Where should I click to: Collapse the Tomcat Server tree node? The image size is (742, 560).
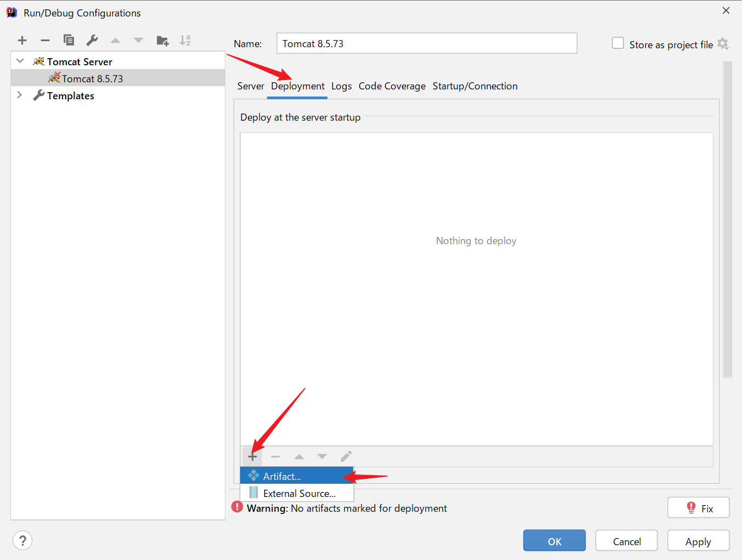coord(20,61)
